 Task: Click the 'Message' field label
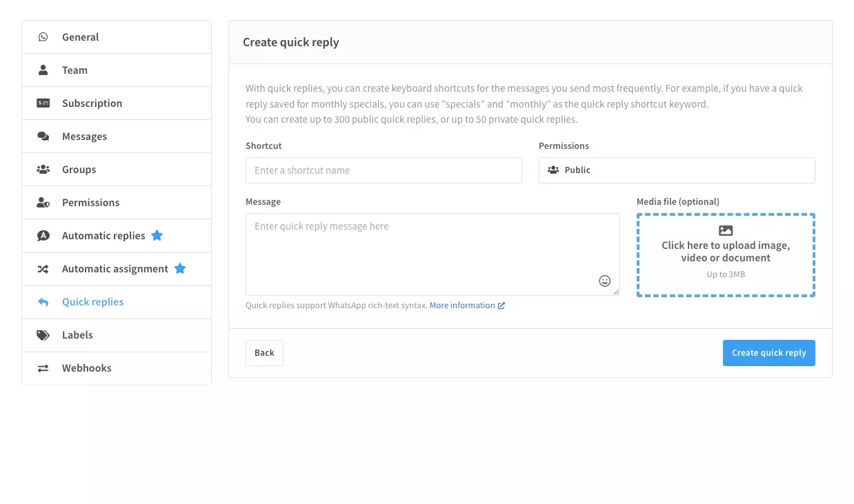[x=263, y=202]
